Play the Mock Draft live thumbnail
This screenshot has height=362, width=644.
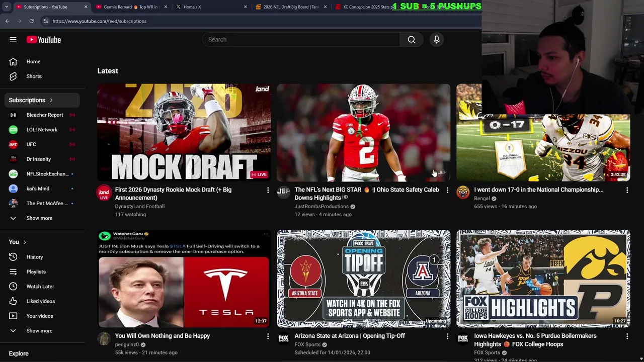184,133
